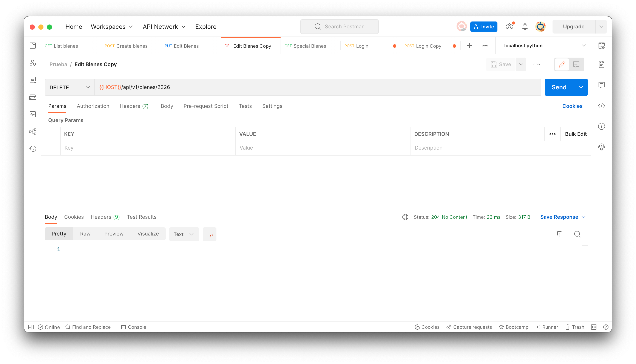Screen dimensions: 636x364
Task: Toggle line wrapping in response viewer
Action: (210, 234)
